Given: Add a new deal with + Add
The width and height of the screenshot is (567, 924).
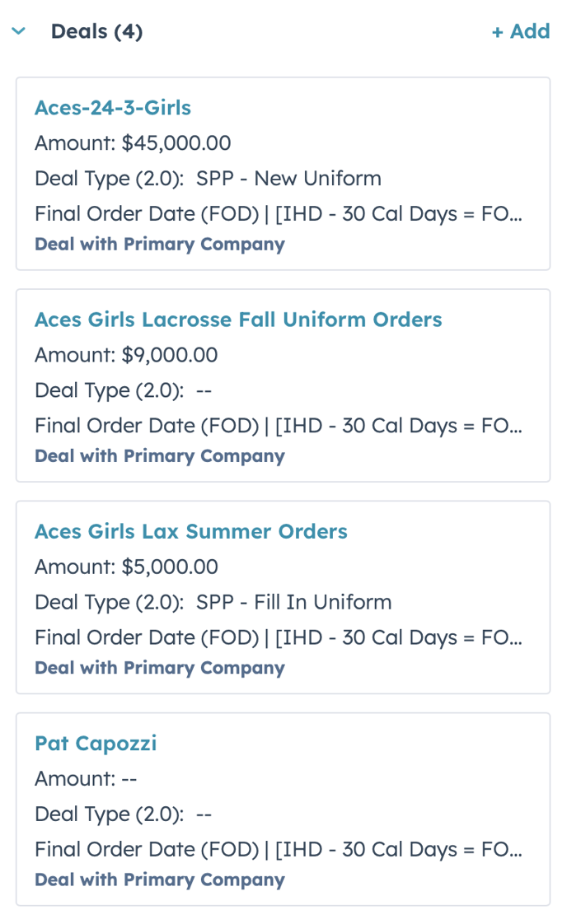Looking at the screenshot, I should (x=520, y=31).
